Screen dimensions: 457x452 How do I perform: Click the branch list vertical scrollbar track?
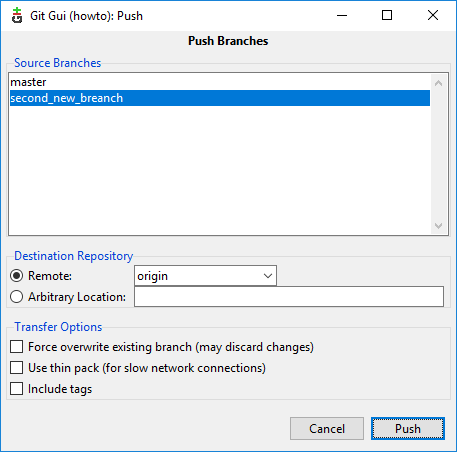click(x=438, y=154)
